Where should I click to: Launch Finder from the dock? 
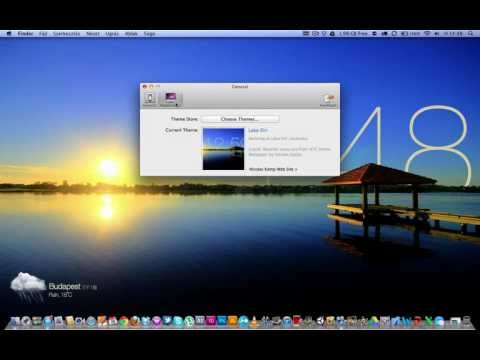click(15, 321)
